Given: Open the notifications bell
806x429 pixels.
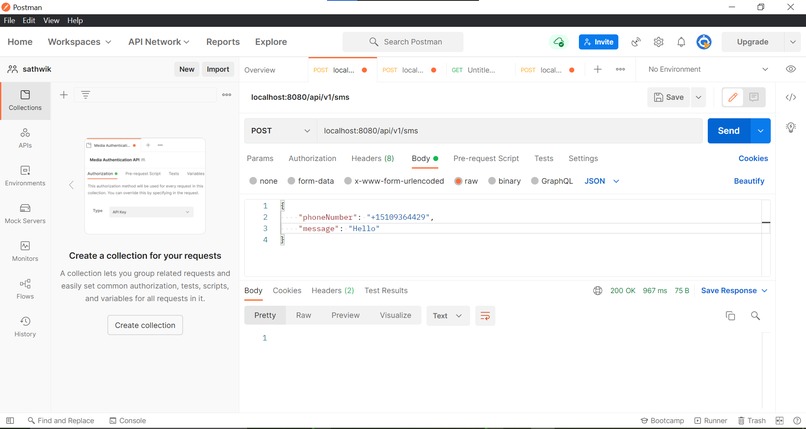Looking at the screenshot, I should (681, 42).
